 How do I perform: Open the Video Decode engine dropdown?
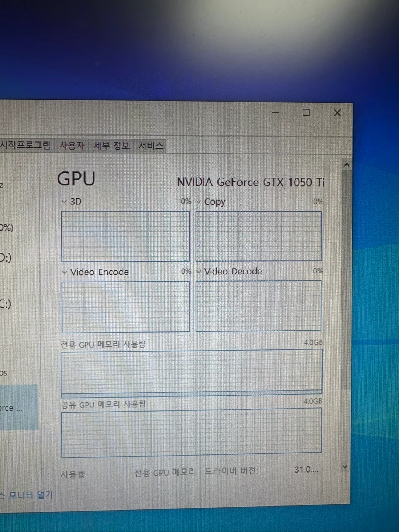click(199, 272)
